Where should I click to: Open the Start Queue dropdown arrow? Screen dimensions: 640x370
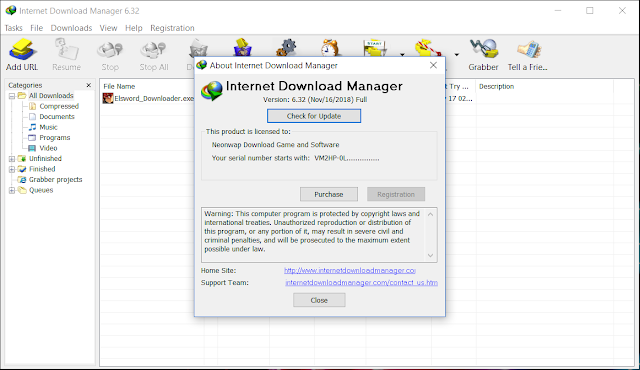(x=402, y=55)
